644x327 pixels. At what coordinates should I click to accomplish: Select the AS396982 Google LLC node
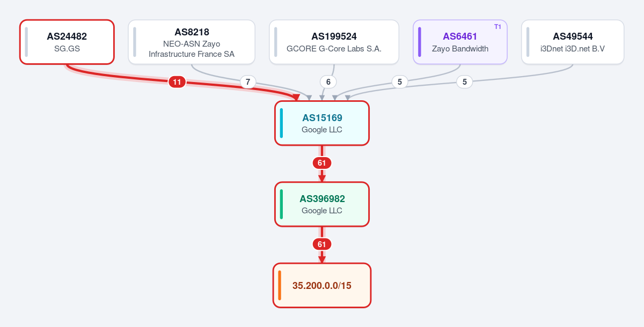pos(322,204)
